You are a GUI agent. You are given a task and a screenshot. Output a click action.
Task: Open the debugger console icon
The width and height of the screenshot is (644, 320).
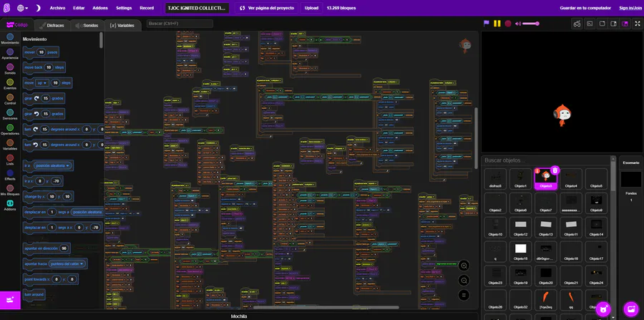[590, 24]
